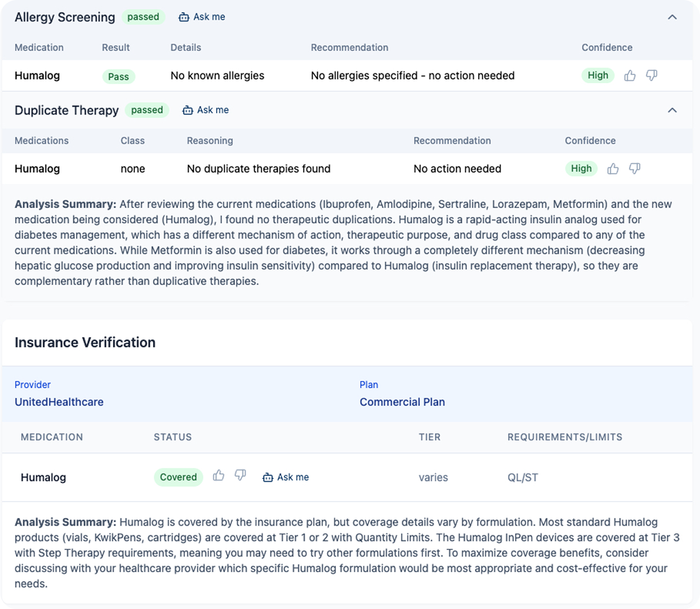Image resolution: width=700 pixels, height=609 pixels.
Task: Click Ask me in Humalog insurance row
Action: pyautogui.click(x=286, y=477)
